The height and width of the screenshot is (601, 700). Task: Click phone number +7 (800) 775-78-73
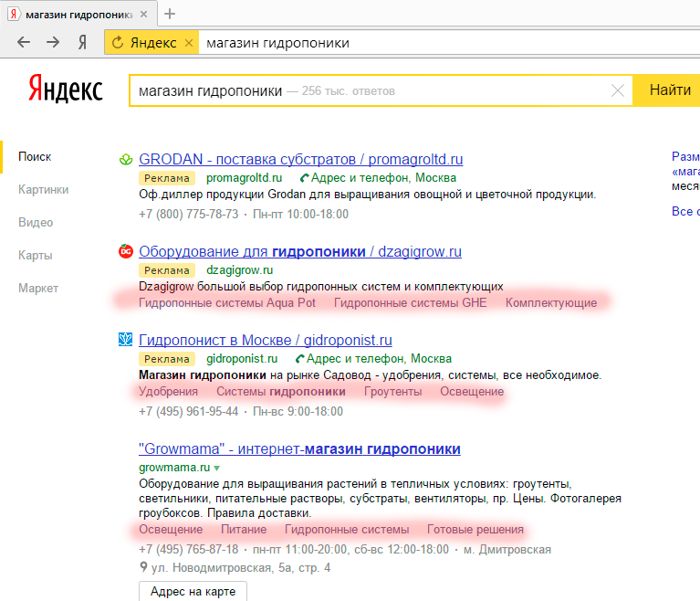[188, 214]
